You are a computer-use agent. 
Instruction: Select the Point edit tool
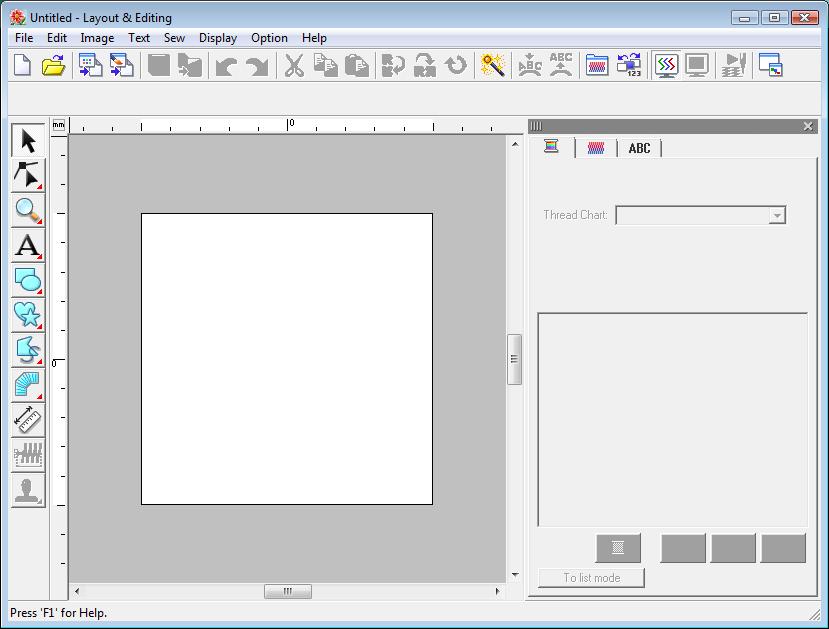pyautogui.click(x=28, y=175)
